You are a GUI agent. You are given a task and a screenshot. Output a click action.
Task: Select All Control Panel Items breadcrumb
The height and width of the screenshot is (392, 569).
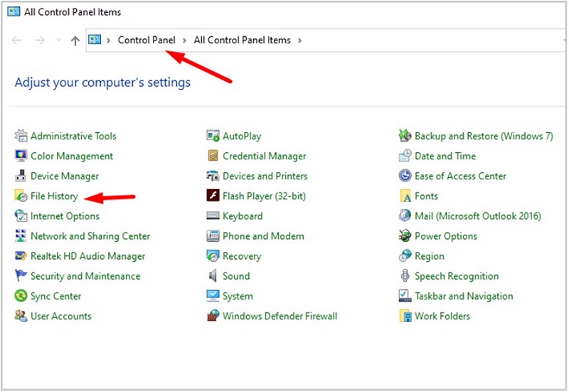(242, 41)
